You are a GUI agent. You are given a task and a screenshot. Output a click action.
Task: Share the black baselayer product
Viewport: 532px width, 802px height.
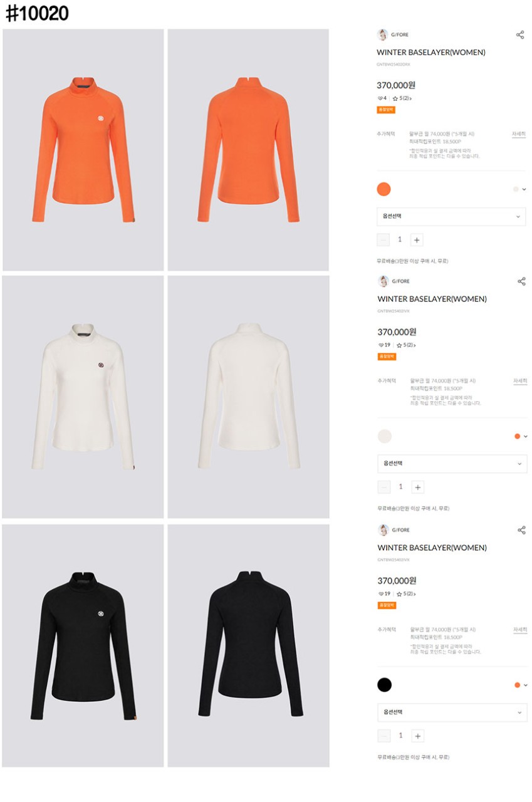521,530
